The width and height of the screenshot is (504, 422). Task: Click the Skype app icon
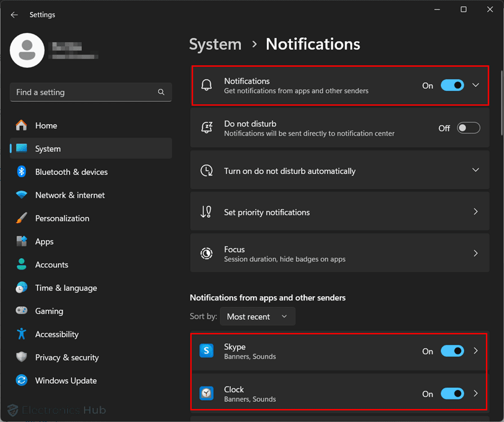click(x=207, y=351)
